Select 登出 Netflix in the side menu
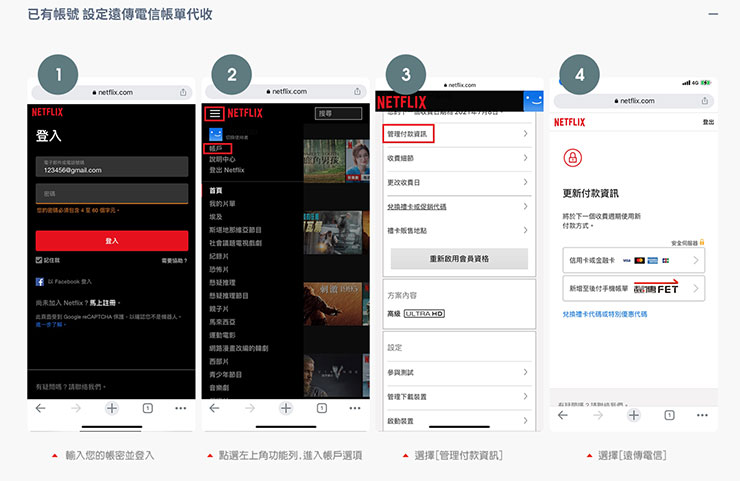 click(x=227, y=170)
